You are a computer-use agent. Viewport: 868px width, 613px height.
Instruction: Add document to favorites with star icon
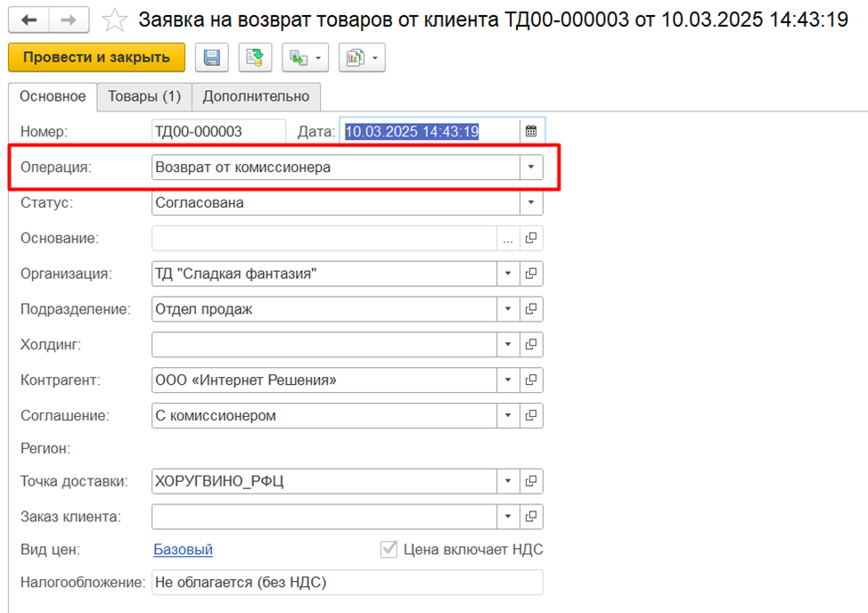[114, 19]
